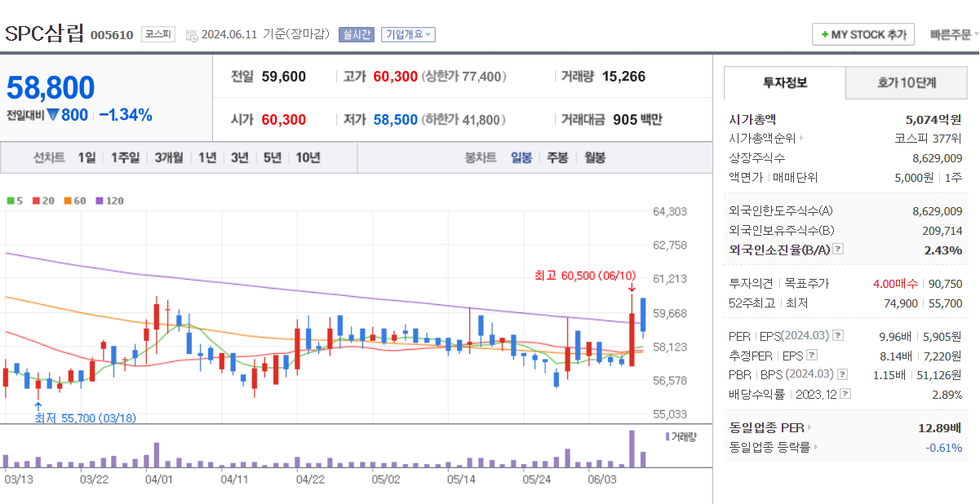Image resolution: width=980 pixels, height=504 pixels.
Task: Click the 전일 value 59,600
Action: click(x=284, y=77)
